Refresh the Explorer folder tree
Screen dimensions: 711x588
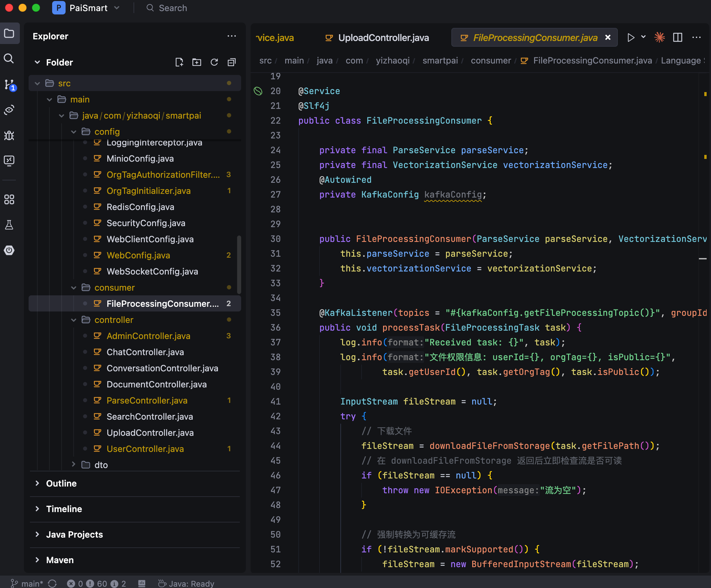pyautogui.click(x=214, y=62)
